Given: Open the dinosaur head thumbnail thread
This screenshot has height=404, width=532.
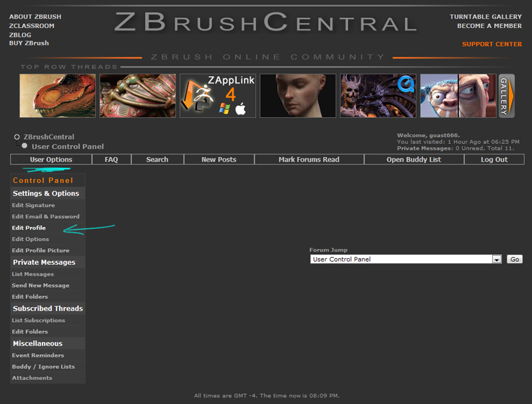Looking at the screenshot, I should [x=57, y=96].
